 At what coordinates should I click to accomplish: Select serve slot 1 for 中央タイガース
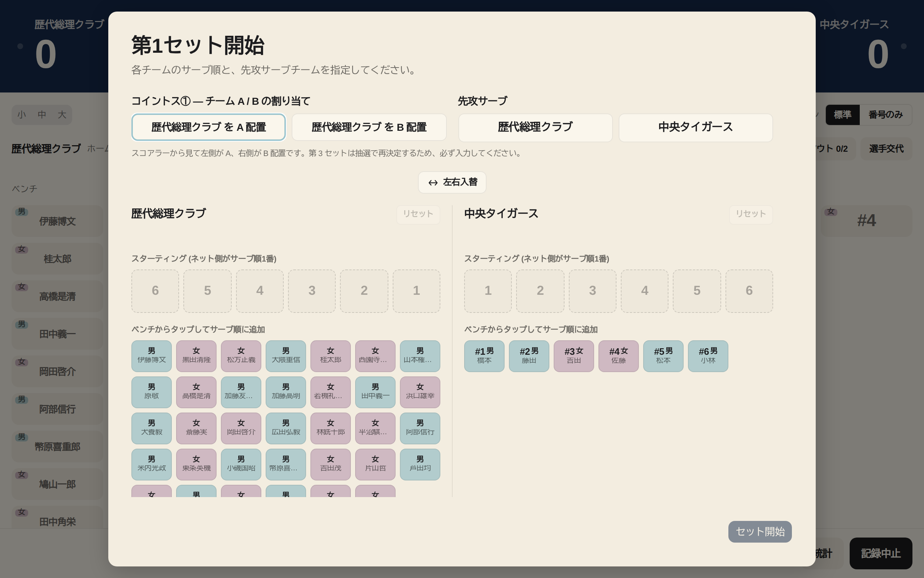click(488, 291)
